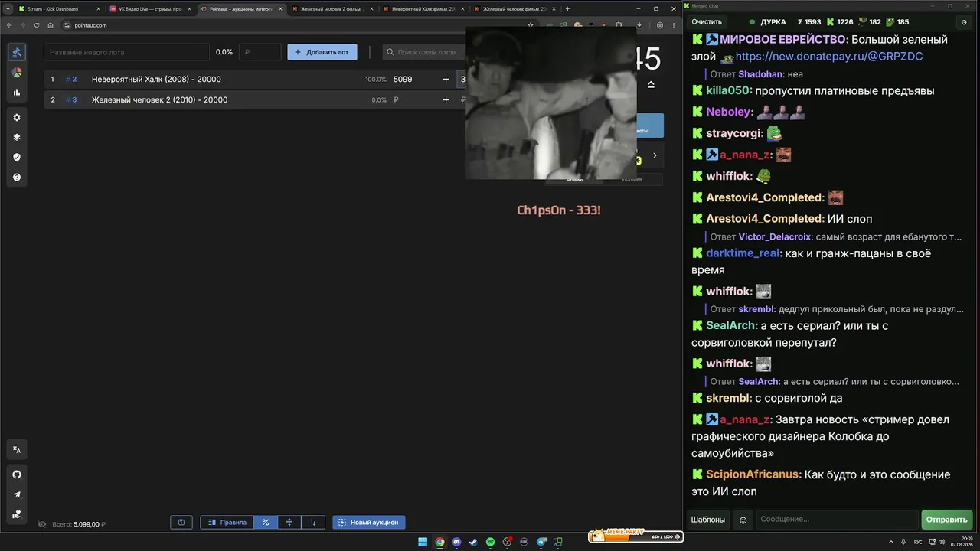Screen dimensions: 980x551
Task: Click the save icon button in bottom toolbar
Action: [x=181, y=523]
